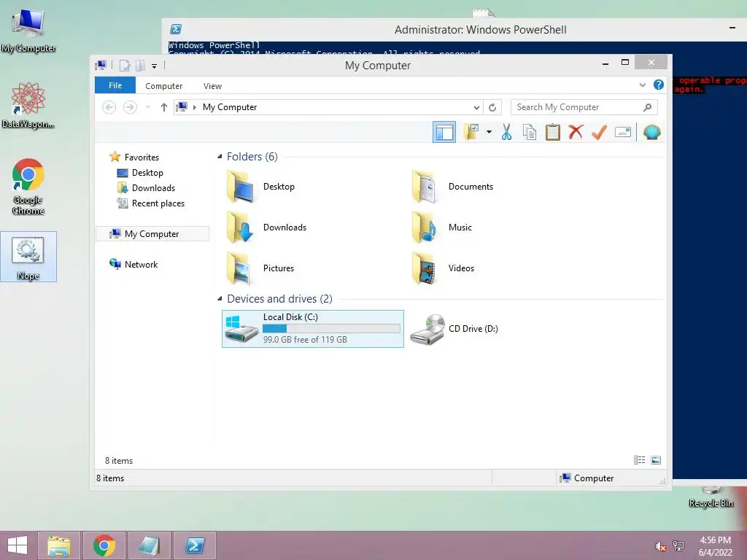The height and width of the screenshot is (560, 747).
Task: Open Help with the question mark icon
Action: coord(659,85)
